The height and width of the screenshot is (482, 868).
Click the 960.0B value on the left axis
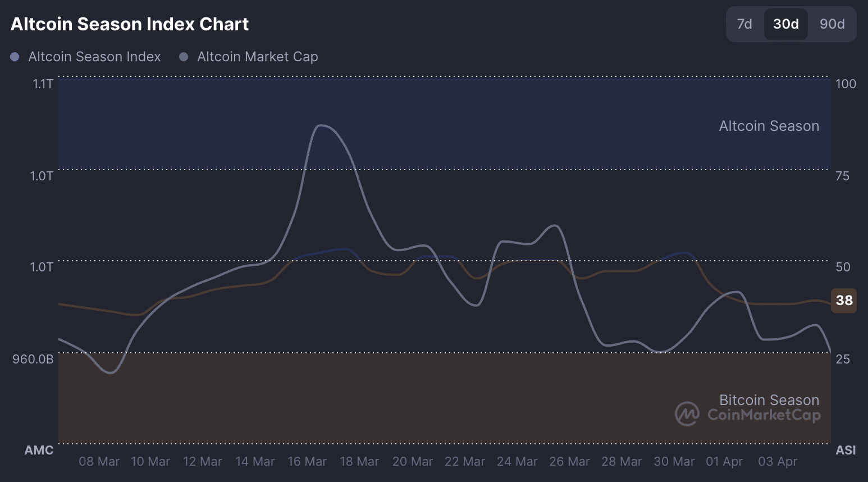(34, 359)
